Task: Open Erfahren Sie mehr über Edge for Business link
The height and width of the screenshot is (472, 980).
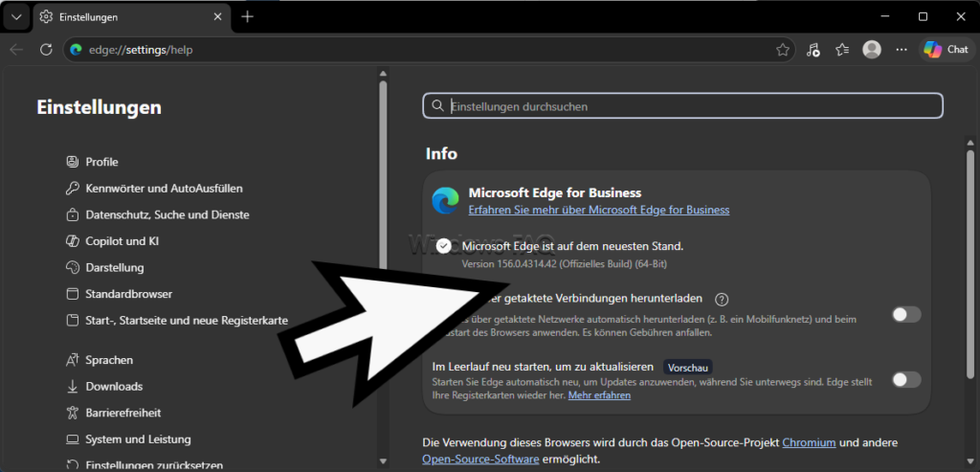Action: [x=599, y=210]
